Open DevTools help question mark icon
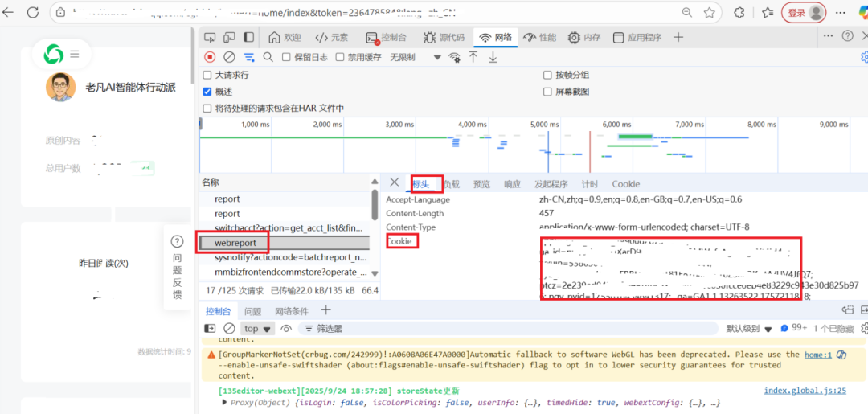The image size is (868, 414). [848, 36]
